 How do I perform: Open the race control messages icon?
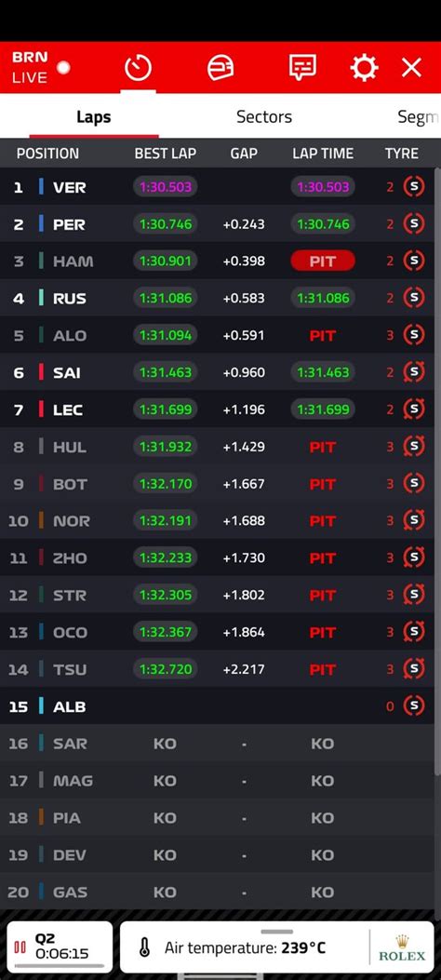[x=302, y=68]
